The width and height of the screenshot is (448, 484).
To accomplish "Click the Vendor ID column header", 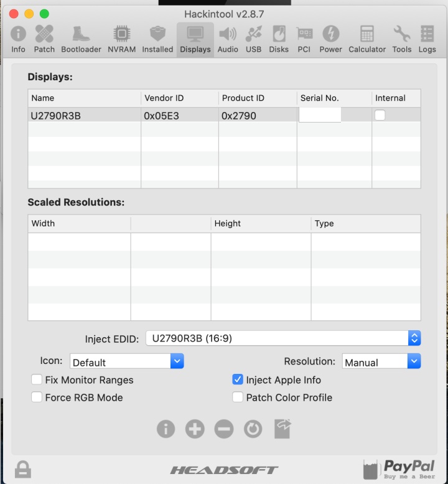I will (x=180, y=98).
